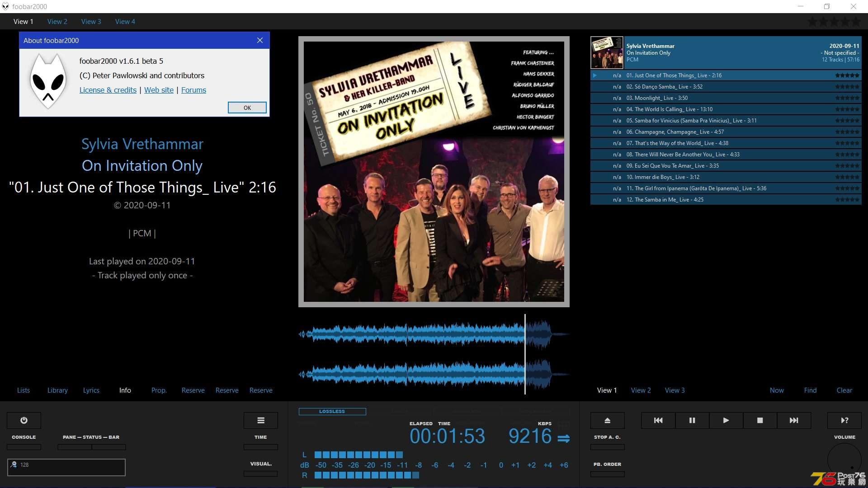868x488 pixels.
Task: Click Find in playlist panel
Action: [x=811, y=390]
